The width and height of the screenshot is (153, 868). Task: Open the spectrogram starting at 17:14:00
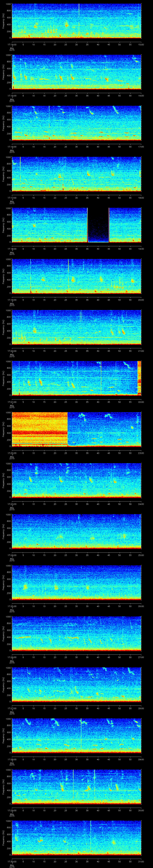(x=77, y=21)
